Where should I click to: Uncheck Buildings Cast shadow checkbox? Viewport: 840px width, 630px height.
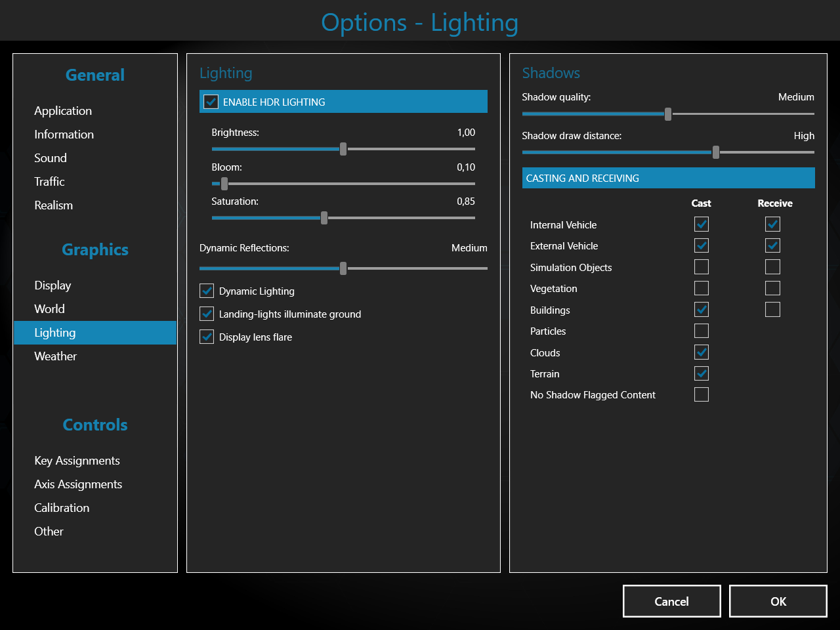click(x=702, y=310)
